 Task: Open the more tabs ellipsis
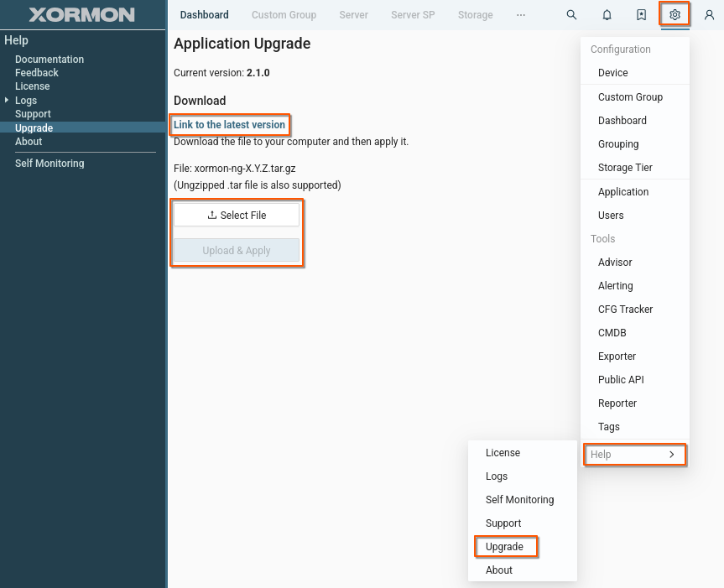coord(521,15)
